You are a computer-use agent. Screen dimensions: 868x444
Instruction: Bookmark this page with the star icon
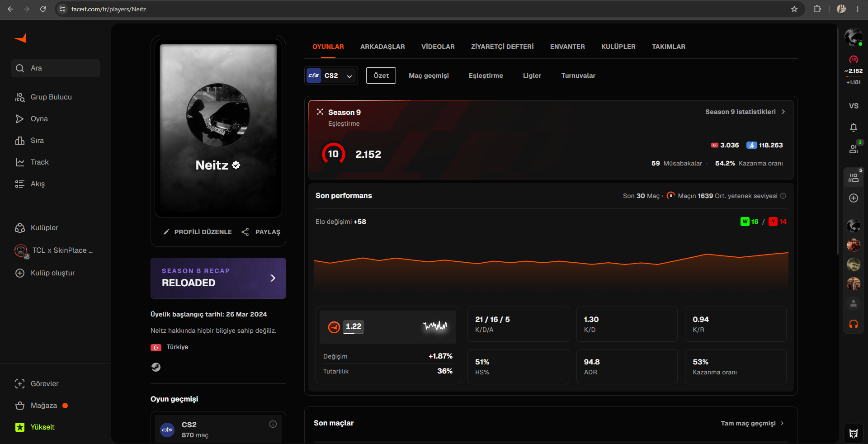794,9
